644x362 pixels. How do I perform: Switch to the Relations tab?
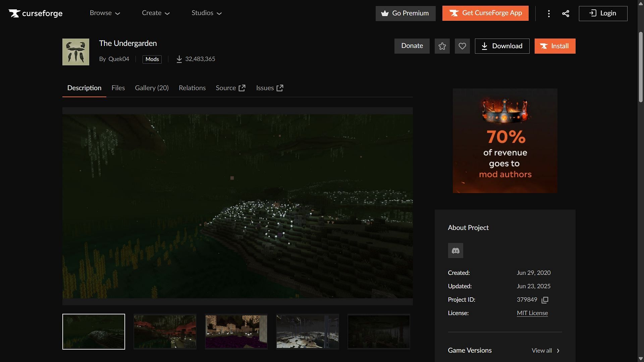[192, 88]
